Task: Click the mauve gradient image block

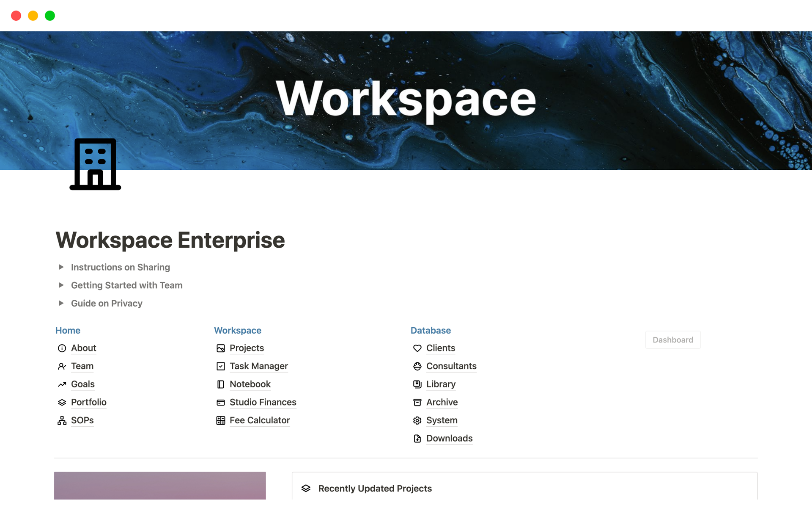Action: pyautogui.click(x=160, y=486)
